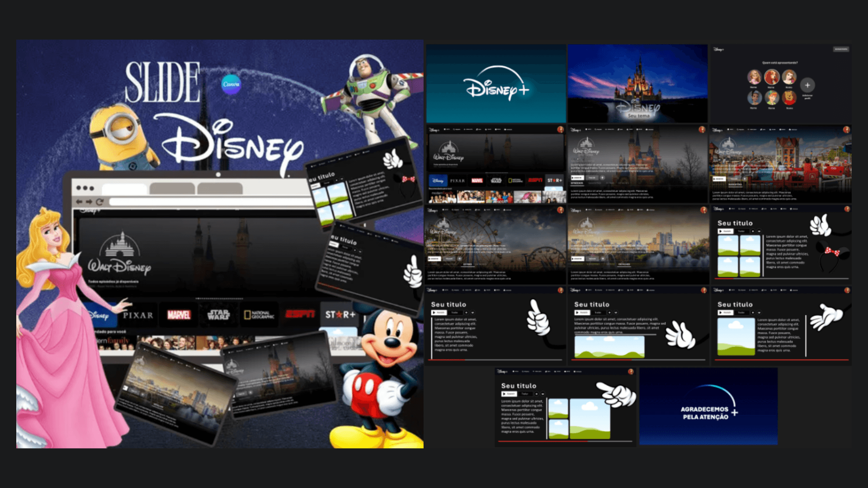Screen dimensions: 868x488
Task: Click the white play button on the ferris wheel slide
Action: pos(434,259)
